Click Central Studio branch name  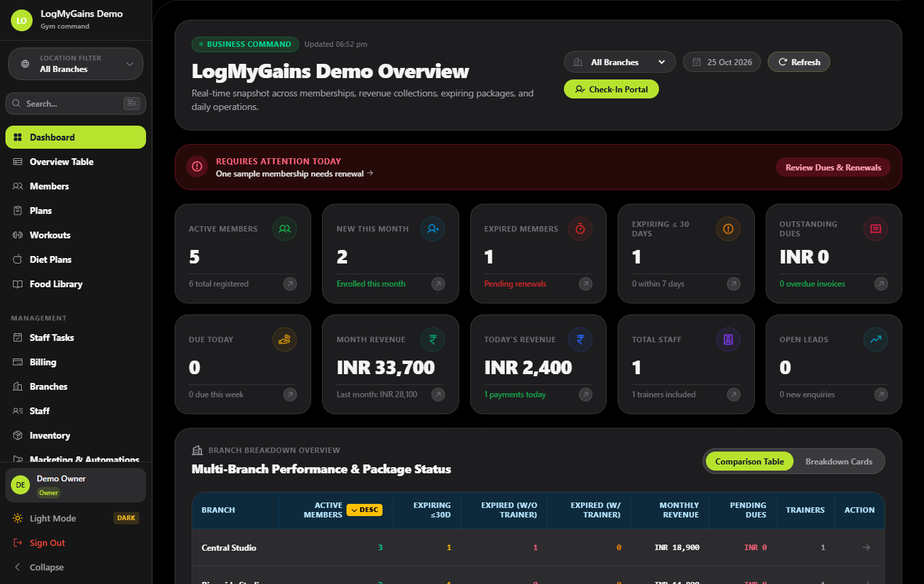click(x=229, y=547)
